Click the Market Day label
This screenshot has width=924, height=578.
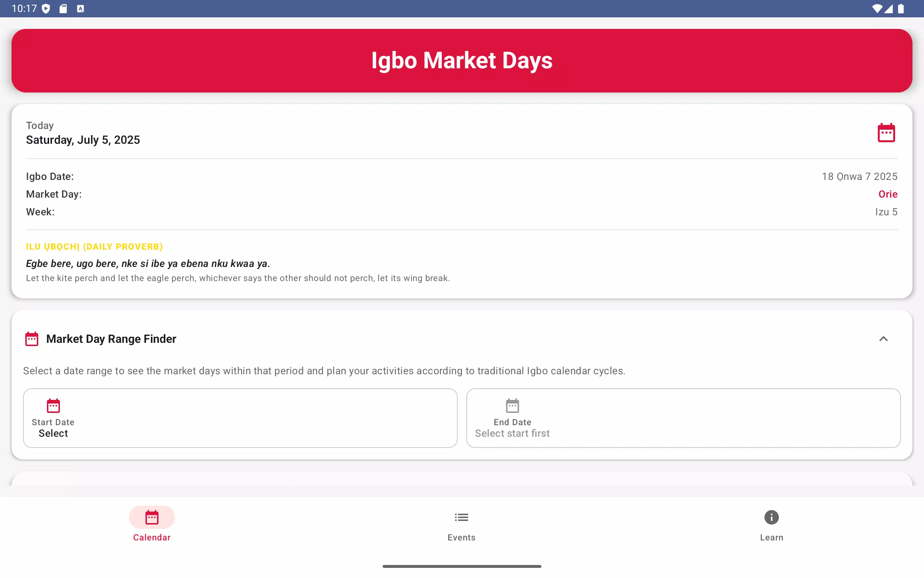54,194
